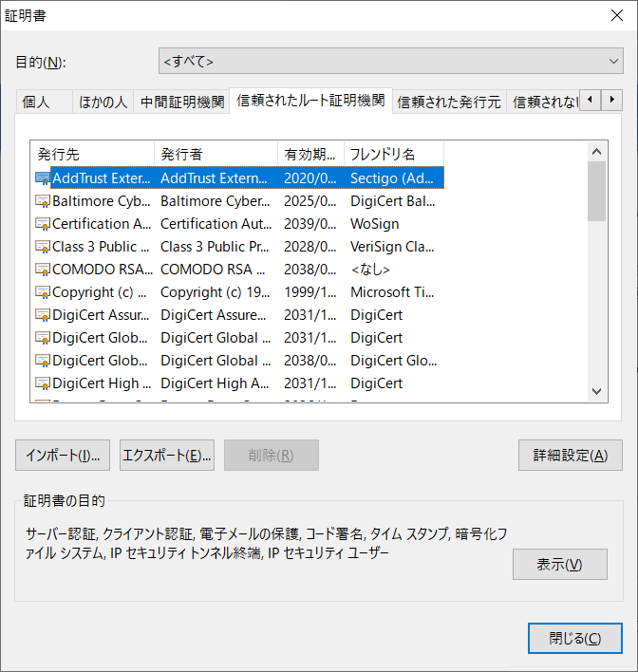638x672 pixels.
Task: Click the 閉じる(C) button
Action: pyautogui.click(x=575, y=639)
